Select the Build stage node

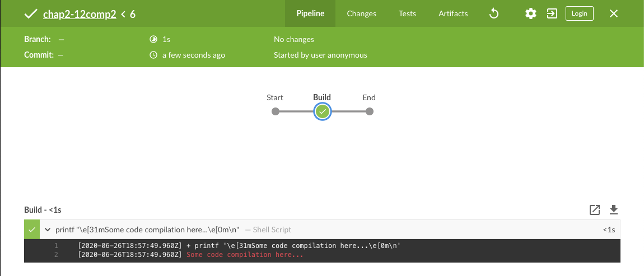click(x=323, y=111)
